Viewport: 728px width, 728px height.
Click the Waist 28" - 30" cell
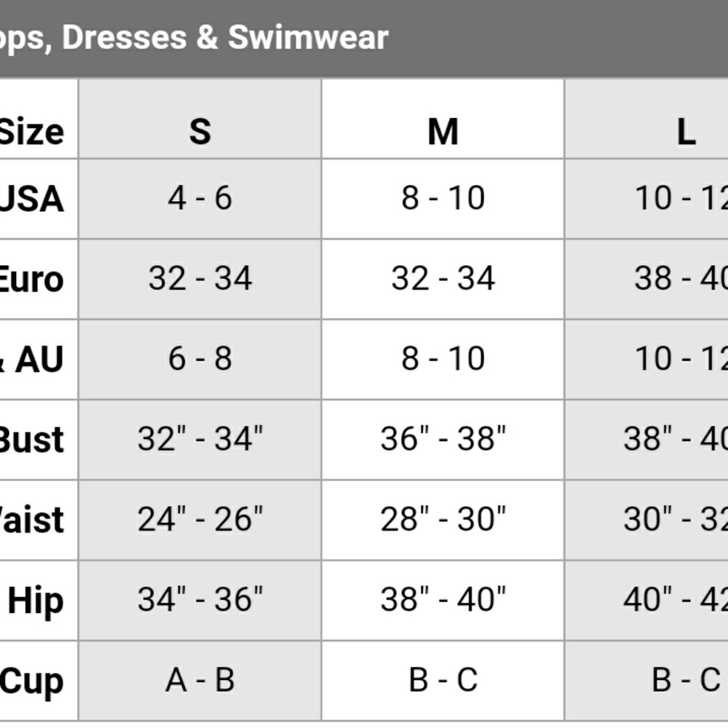(443, 519)
